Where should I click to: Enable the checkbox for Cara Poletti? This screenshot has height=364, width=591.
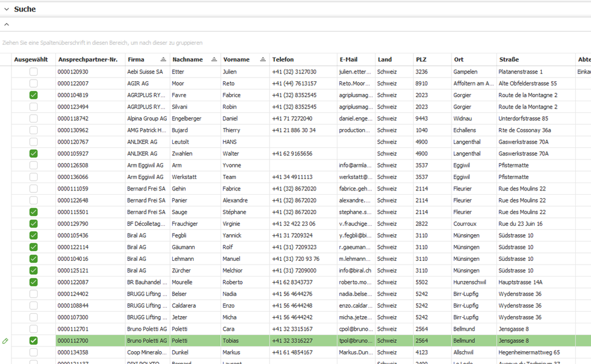pos(33,329)
